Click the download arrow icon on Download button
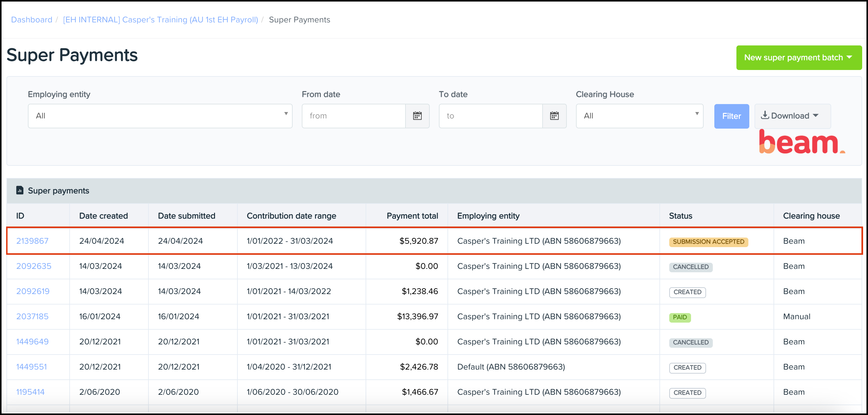The height and width of the screenshot is (415, 868). point(765,115)
